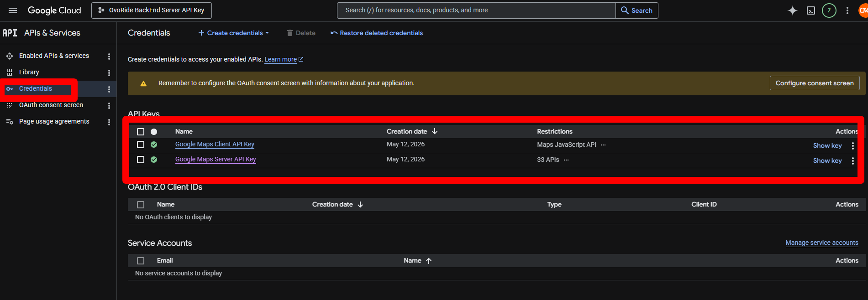Click the Library grid icon
This screenshot has height=300, width=868.
click(x=10, y=72)
